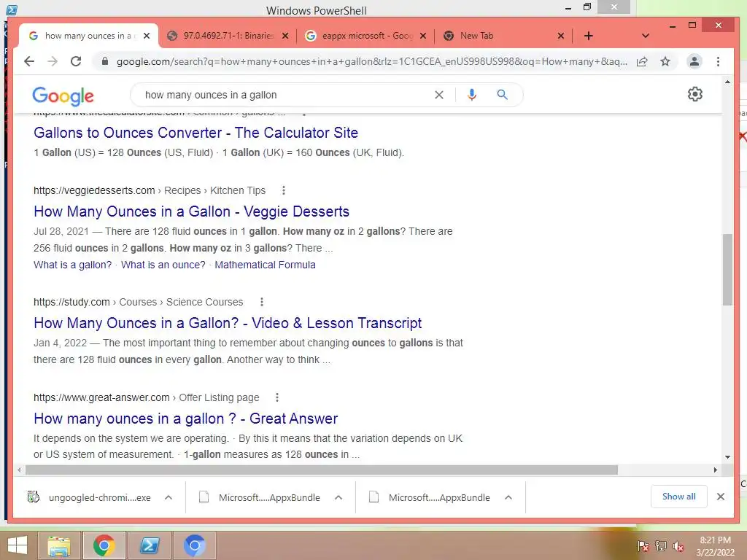Submit search with the magnifier icon

502,95
